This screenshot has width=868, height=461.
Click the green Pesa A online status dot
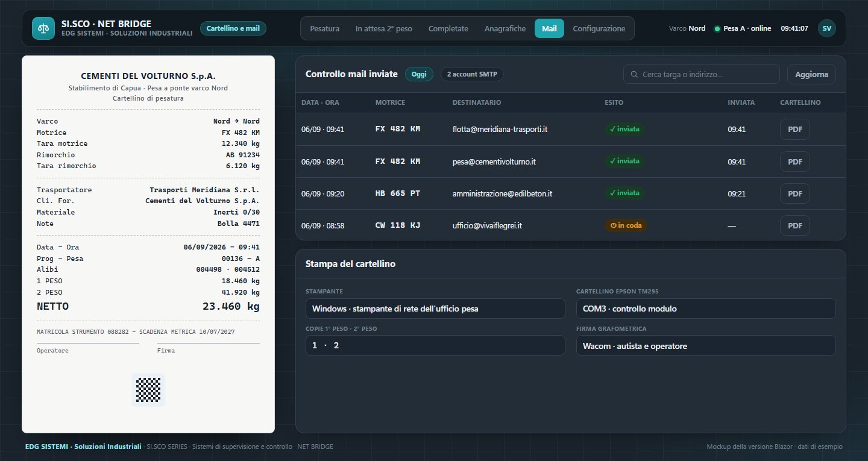[x=717, y=29]
